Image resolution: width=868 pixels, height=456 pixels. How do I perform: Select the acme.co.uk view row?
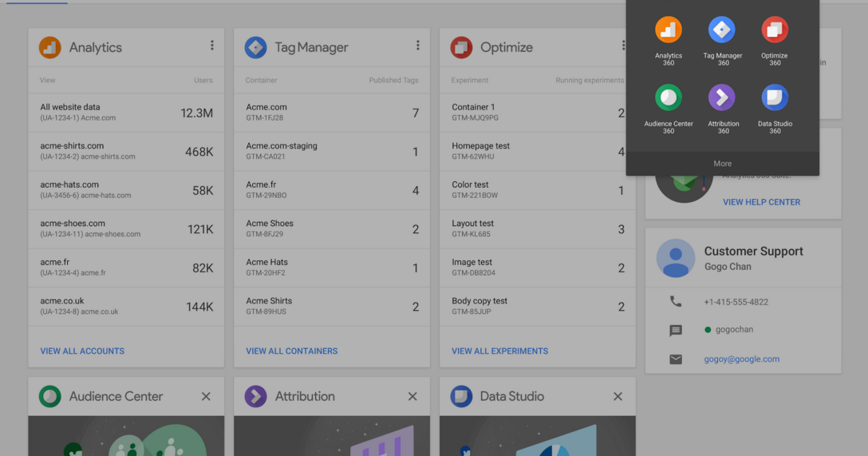pos(126,307)
